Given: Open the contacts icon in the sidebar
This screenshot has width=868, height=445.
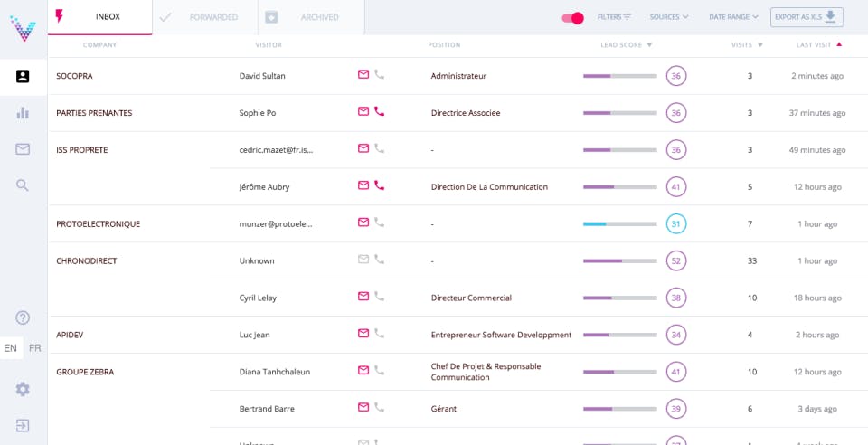Looking at the screenshot, I should (x=23, y=76).
